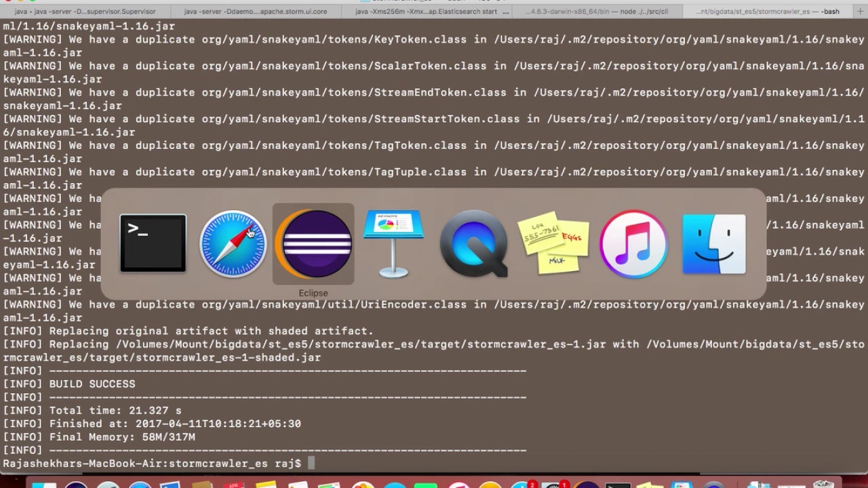Open the Elasticsearch start terminal tab

[x=427, y=12]
